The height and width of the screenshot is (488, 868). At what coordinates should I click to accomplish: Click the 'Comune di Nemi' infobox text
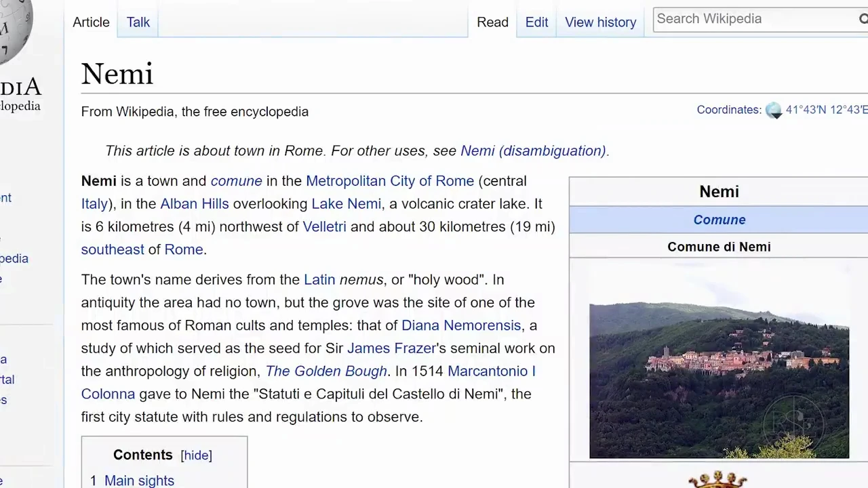(719, 247)
